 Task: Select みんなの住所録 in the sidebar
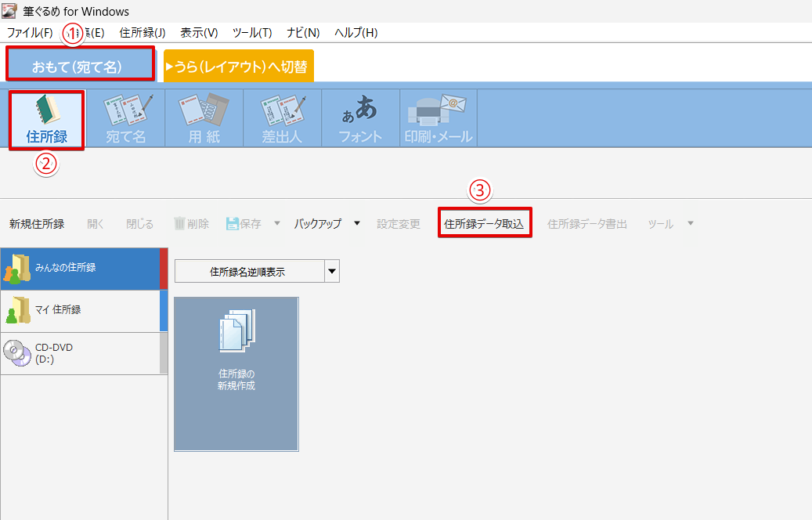[x=84, y=269]
